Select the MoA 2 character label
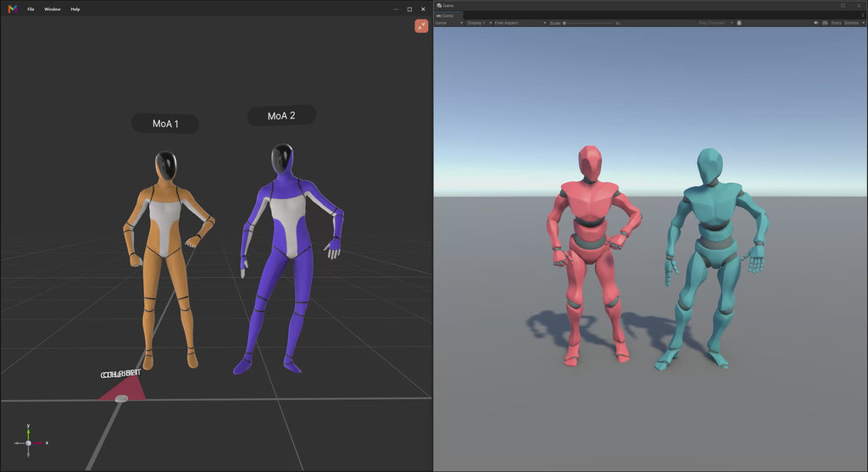 coord(281,115)
